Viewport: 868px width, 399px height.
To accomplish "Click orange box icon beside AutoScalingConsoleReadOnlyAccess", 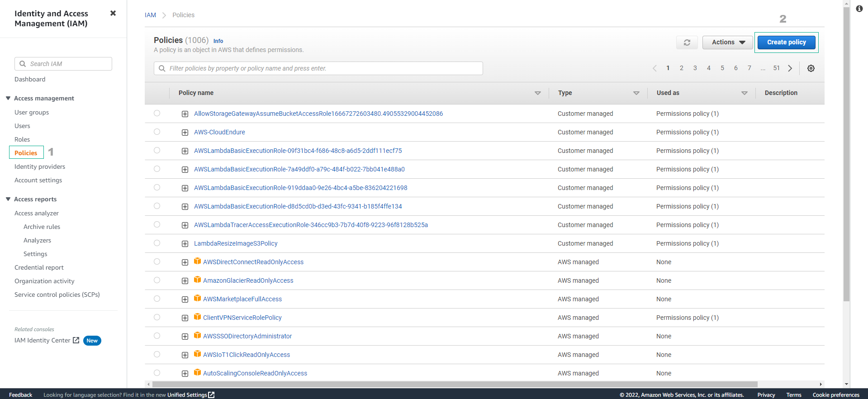I will point(197,372).
